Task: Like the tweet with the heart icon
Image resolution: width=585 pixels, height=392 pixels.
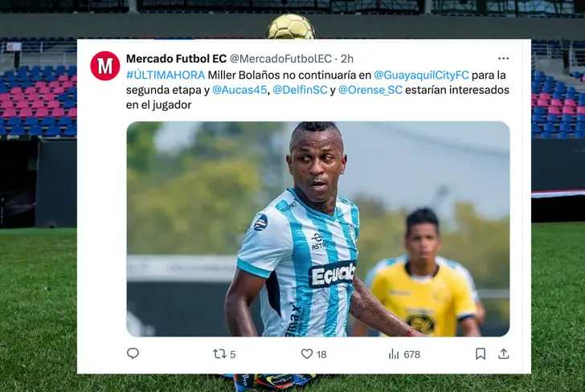Action: [307, 353]
